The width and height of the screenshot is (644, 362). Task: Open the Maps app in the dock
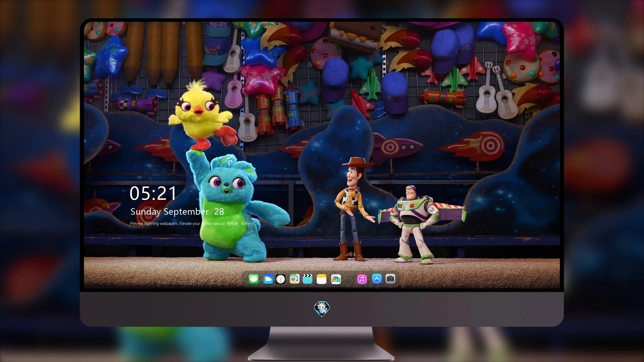coord(294,279)
